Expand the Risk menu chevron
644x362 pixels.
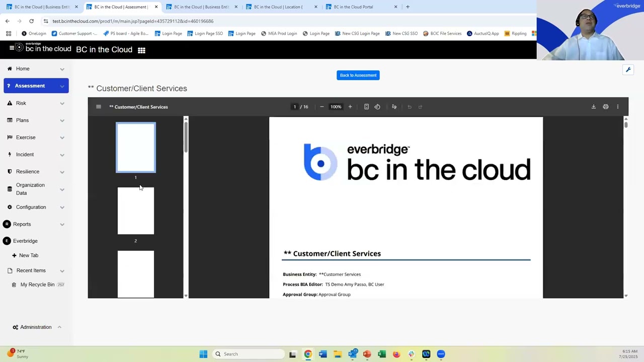point(62,104)
